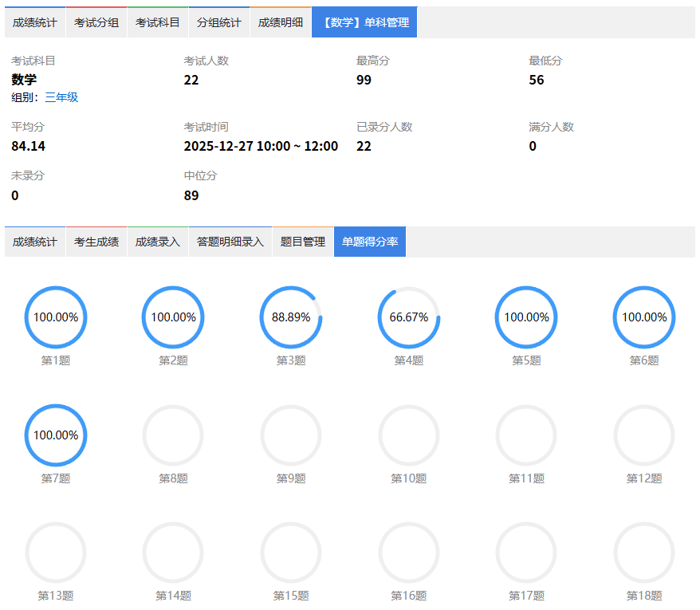This screenshot has width=700, height=610.
Task: Click the 单题得分率 sub-tab
Action: (370, 242)
